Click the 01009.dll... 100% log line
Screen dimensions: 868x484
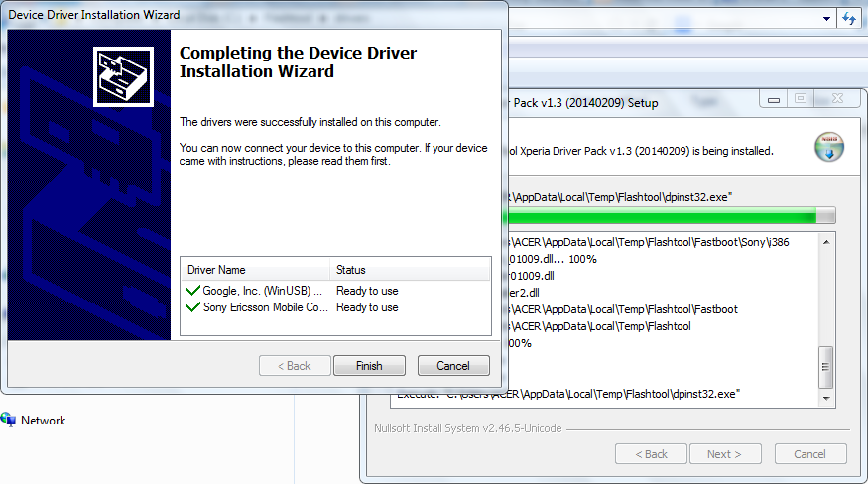(553, 259)
